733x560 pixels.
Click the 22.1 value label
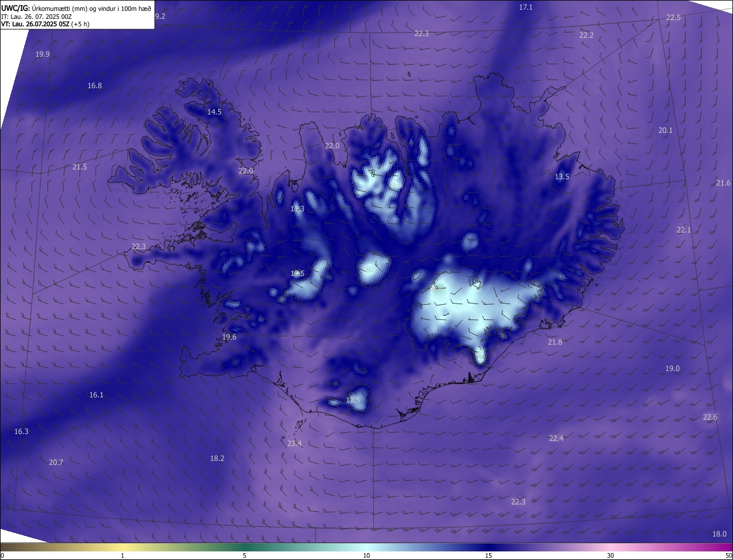pos(684,230)
